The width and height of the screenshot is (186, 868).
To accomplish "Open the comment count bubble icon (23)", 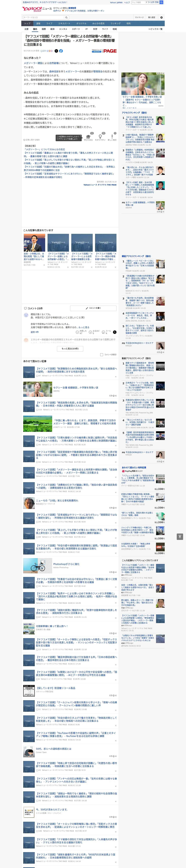I will [x=43, y=51].
